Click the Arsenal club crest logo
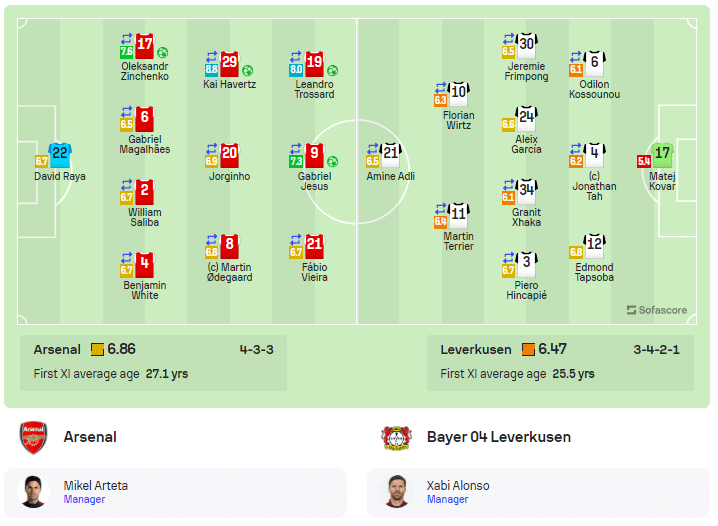Image resolution: width=718 pixels, height=526 pixels. pyautogui.click(x=33, y=437)
